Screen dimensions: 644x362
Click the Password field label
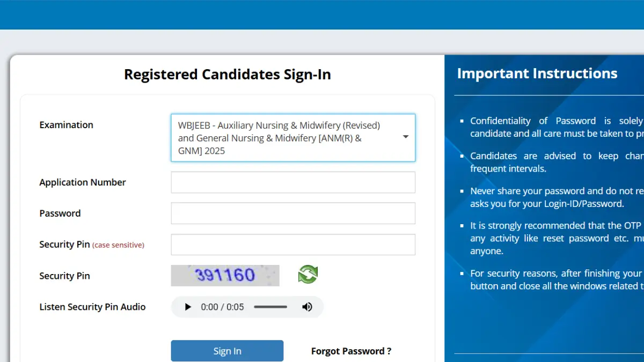coord(60,213)
